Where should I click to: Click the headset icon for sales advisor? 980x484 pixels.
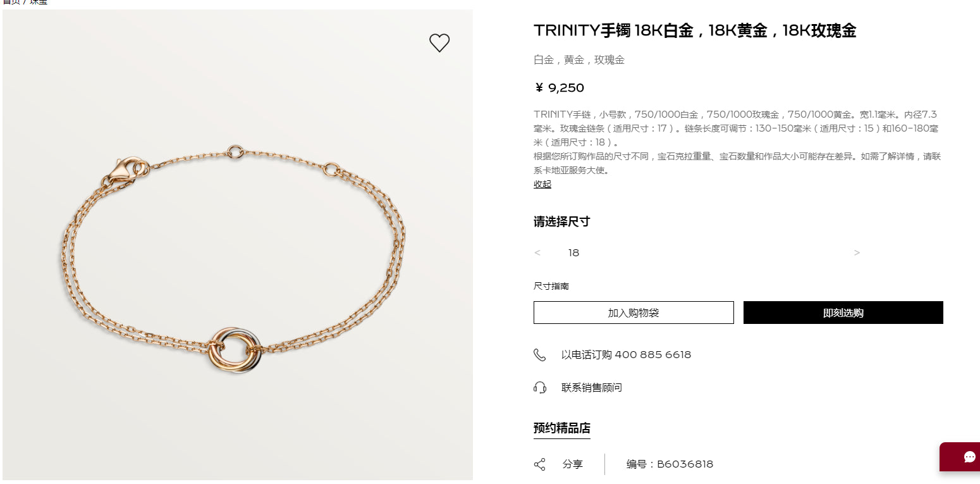[539, 387]
